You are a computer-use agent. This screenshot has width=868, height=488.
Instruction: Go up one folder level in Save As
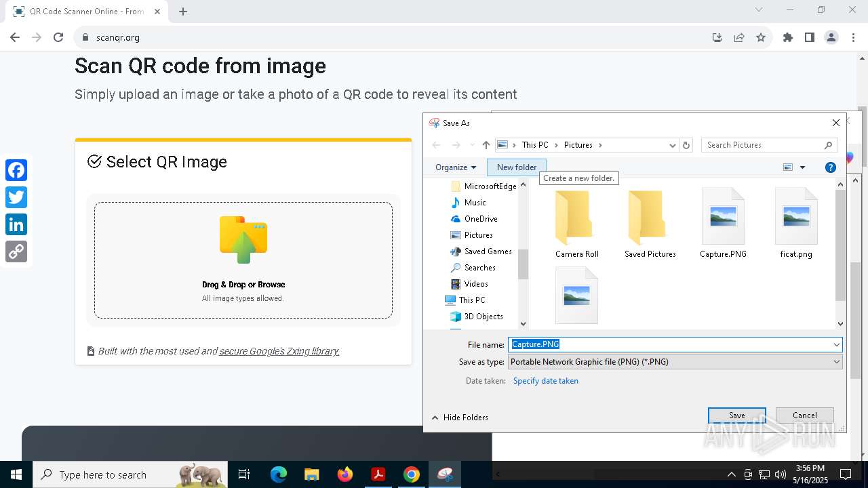click(486, 145)
